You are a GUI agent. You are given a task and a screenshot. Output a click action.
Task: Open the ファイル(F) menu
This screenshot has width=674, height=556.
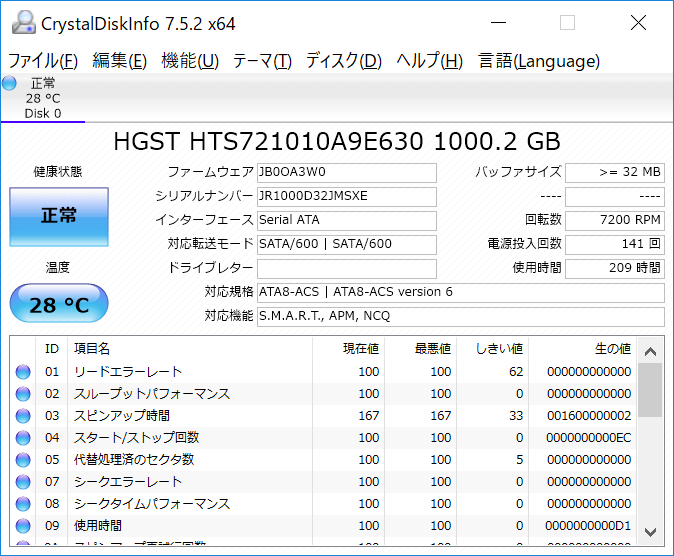43,61
